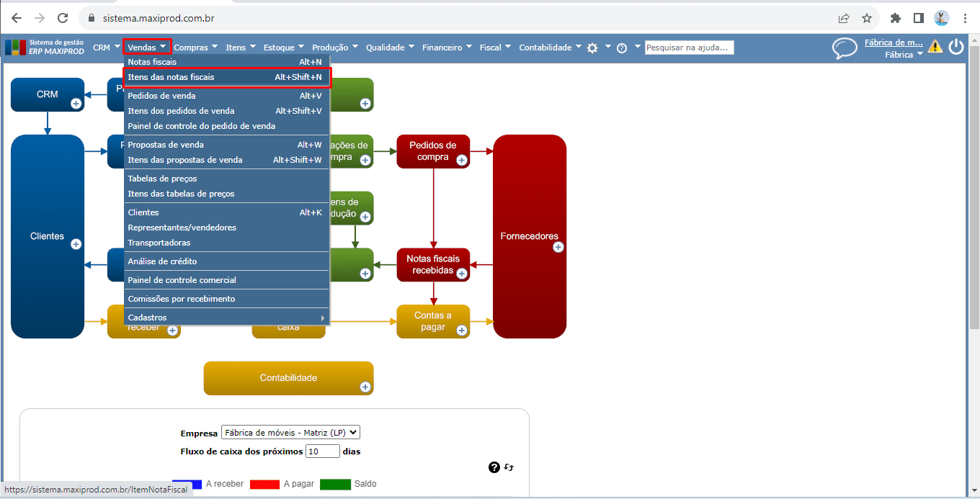Image resolution: width=980 pixels, height=499 pixels.
Task: Expand plus icon on Contas a pagar block
Action: coord(462,331)
